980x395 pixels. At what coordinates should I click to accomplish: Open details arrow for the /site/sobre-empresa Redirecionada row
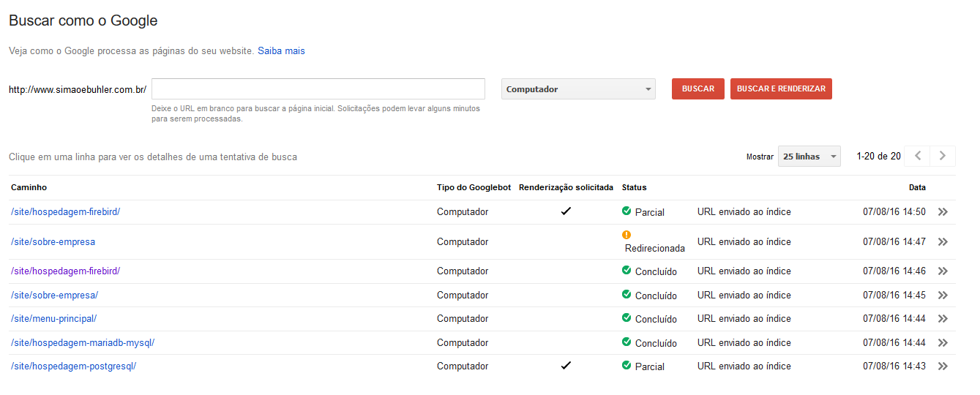[943, 242]
